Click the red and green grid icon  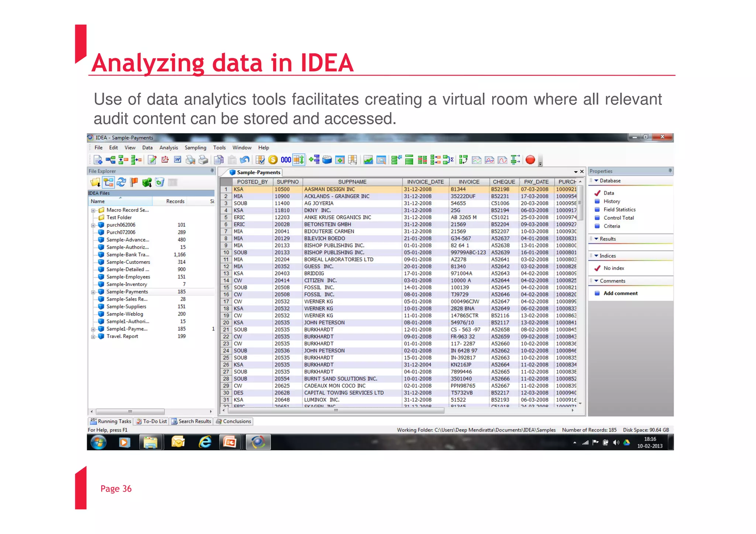[x=422, y=160]
